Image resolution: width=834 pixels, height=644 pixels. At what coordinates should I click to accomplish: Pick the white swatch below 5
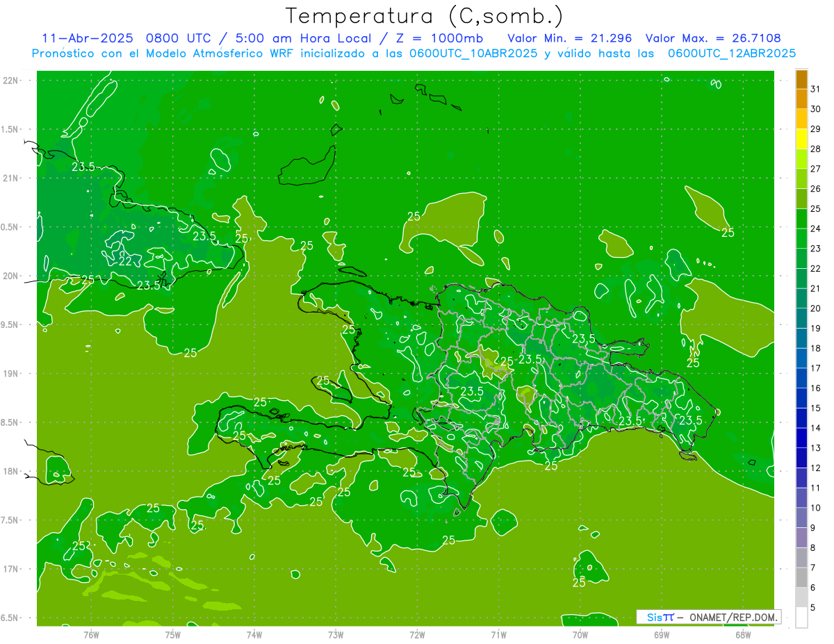(x=801, y=617)
